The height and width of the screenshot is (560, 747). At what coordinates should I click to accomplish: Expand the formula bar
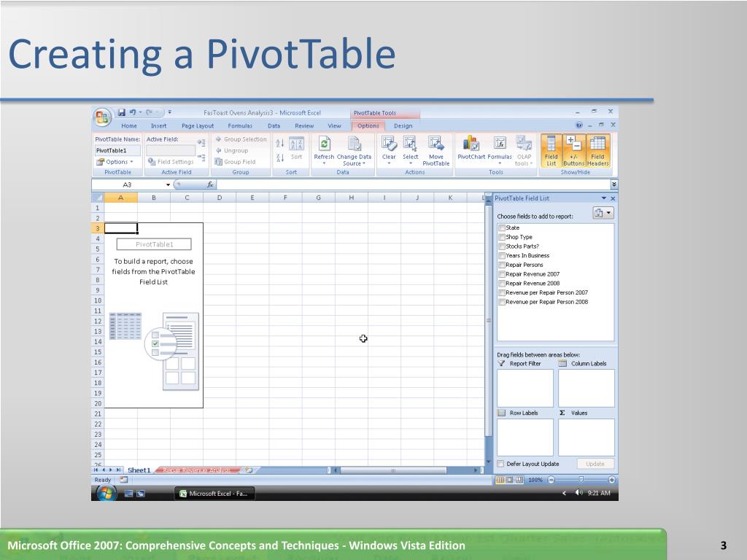click(x=614, y=184)
